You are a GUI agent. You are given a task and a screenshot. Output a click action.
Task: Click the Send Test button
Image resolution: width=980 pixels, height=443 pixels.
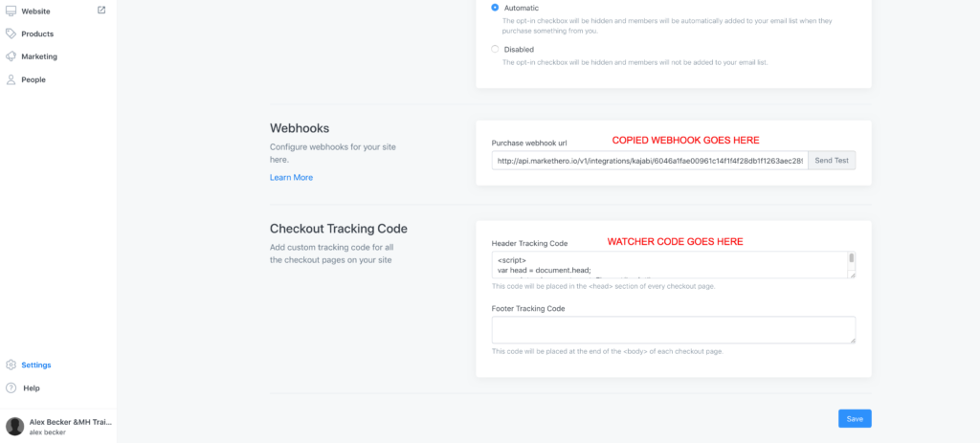click(832, 160)
